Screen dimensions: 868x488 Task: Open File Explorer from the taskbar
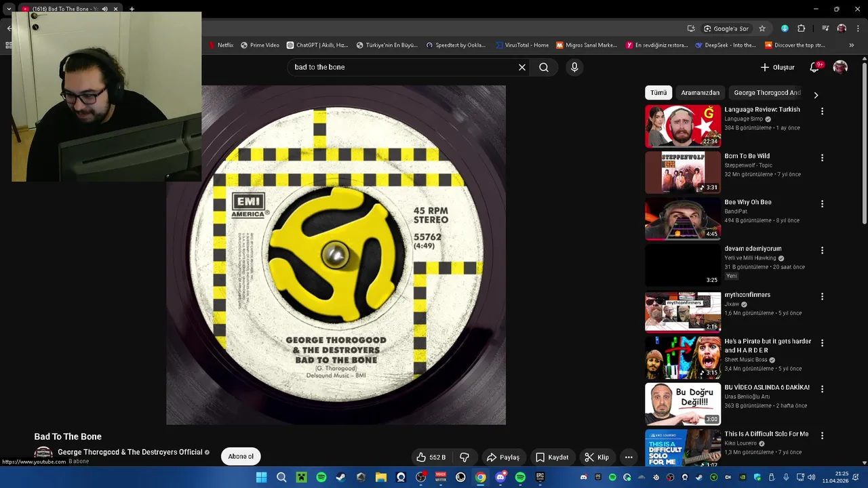(381, 477)
